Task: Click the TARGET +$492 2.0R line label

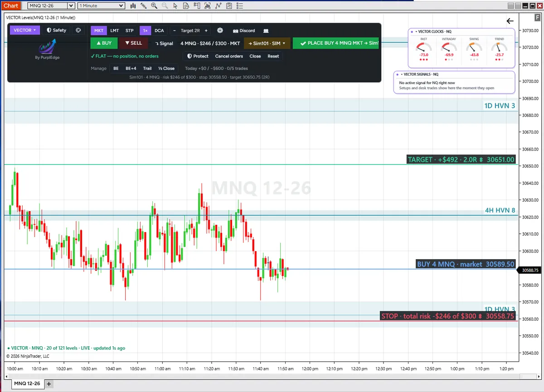Action: coord(461,160)
